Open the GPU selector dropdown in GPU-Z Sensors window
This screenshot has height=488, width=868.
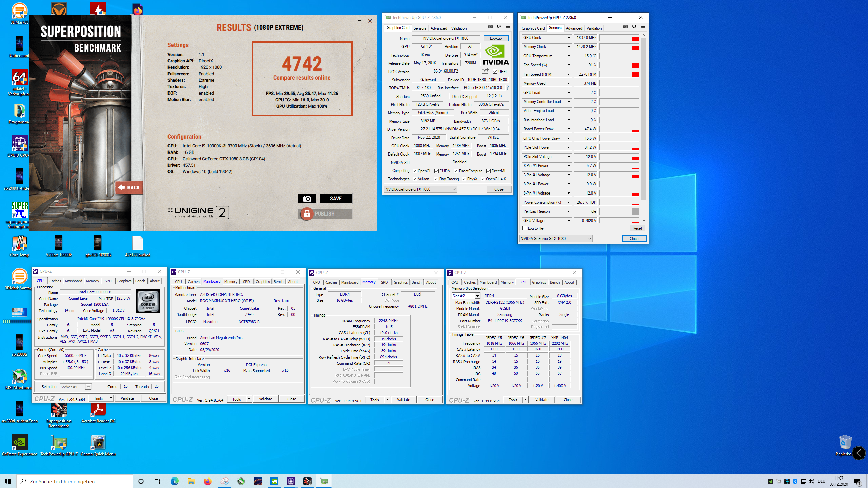pyautogui.click(x=556, y=239)
